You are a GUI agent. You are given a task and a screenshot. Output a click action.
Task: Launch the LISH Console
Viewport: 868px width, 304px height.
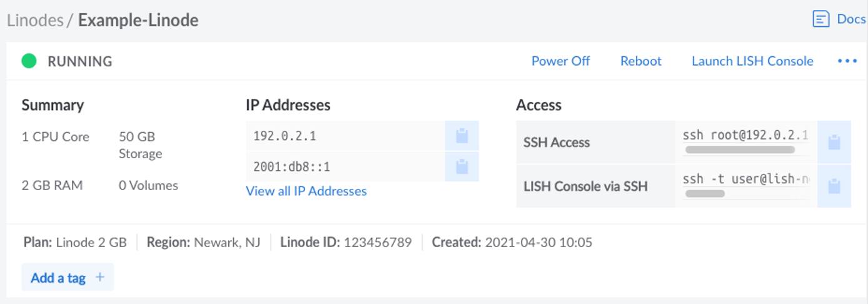[752, 61]
